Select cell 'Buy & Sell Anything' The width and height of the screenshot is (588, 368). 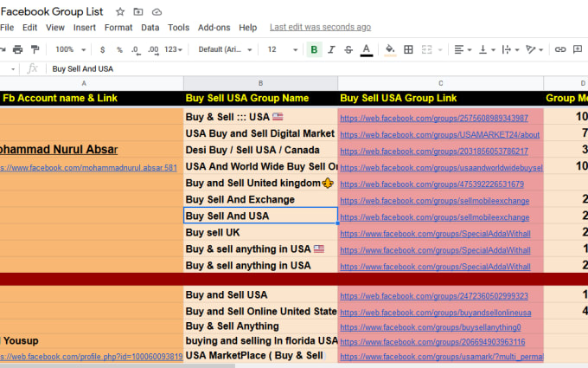tap(260, 326)
